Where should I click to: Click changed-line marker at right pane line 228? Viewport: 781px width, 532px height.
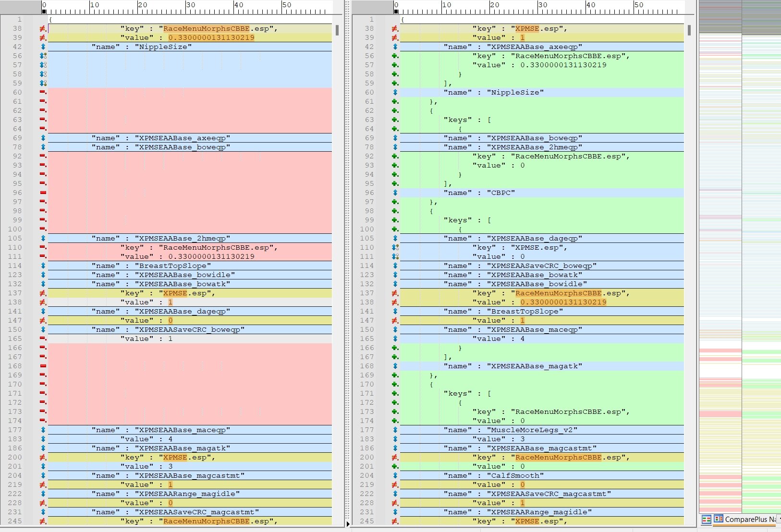tap(395, 503)
